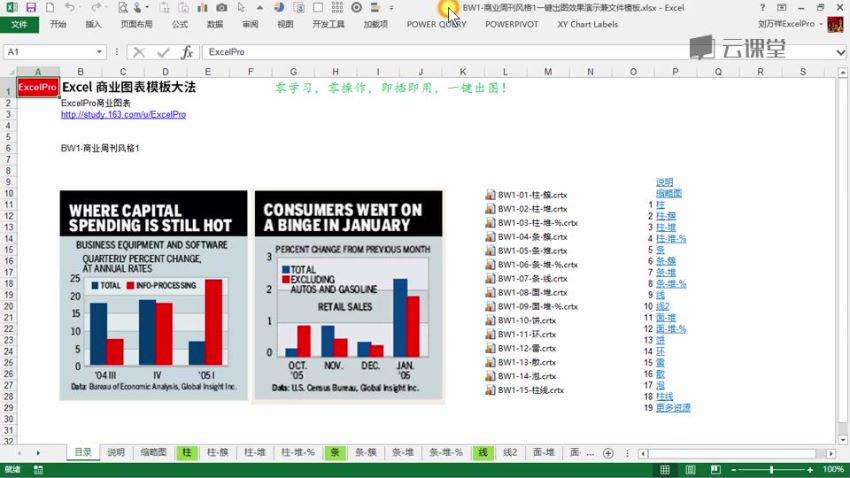Click the pie chart icon in toolbar
The image size is (850, 478).
coord(279,8)
